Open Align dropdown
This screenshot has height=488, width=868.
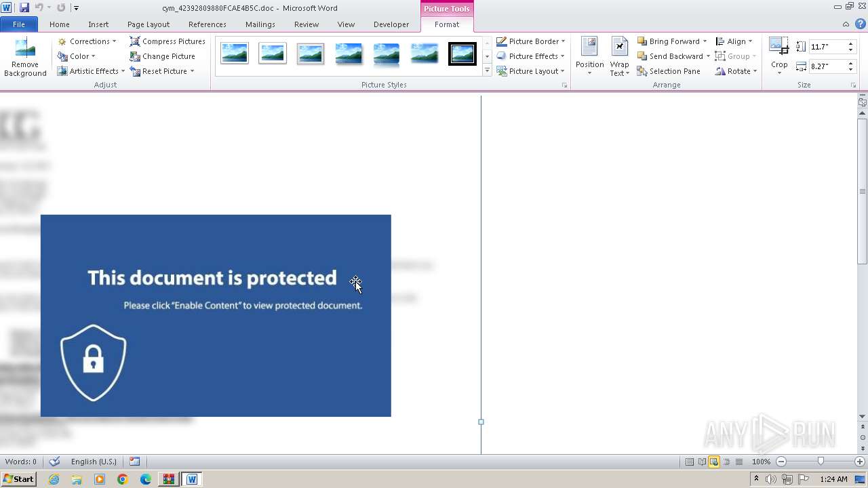(734, 41)
